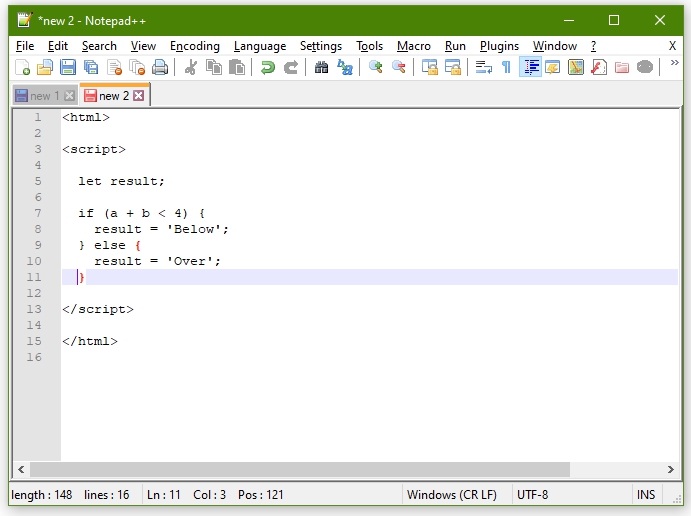The width and height of the screenshot is (691, 516).
Task: Click the Ln : 11 status bar position
Action: 164,495
